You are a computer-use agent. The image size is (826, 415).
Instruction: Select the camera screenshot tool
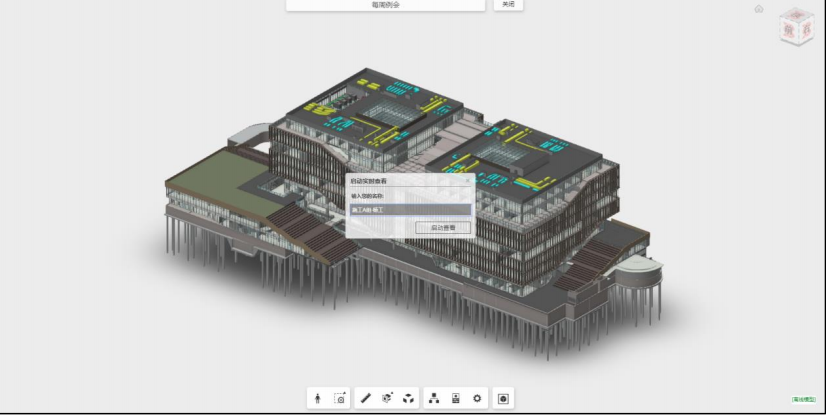341,399
